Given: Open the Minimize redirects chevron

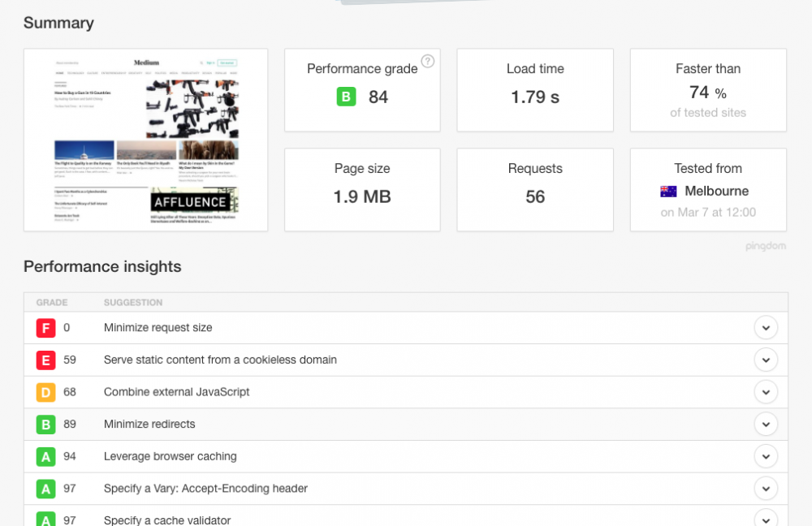Looking at the screenshot, I should (766, 424).
